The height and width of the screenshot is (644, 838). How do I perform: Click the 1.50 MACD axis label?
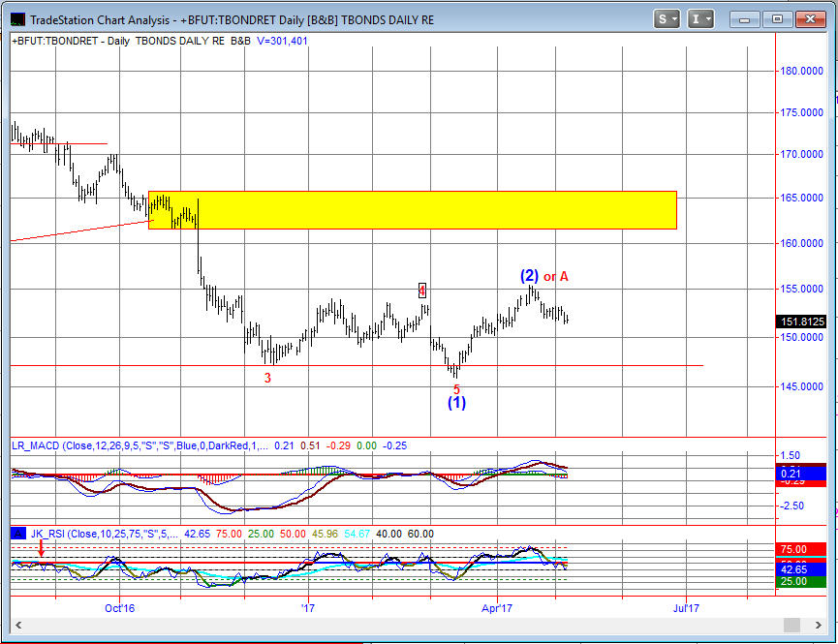coord(791,455)
